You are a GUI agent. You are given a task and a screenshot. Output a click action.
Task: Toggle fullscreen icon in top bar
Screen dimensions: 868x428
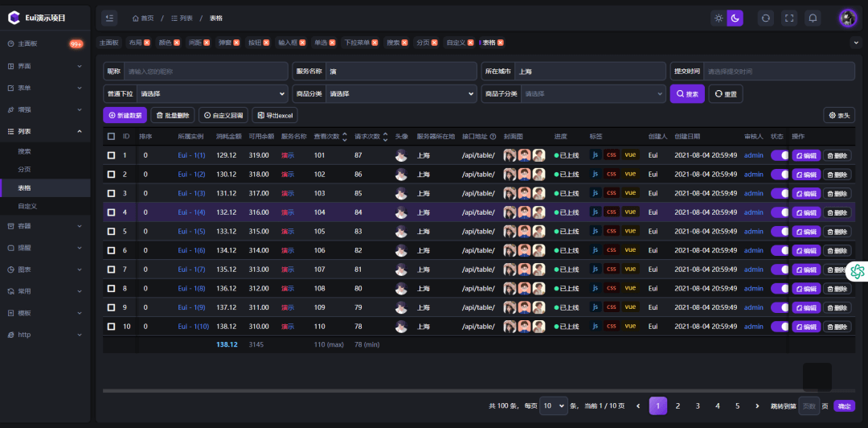789,19
